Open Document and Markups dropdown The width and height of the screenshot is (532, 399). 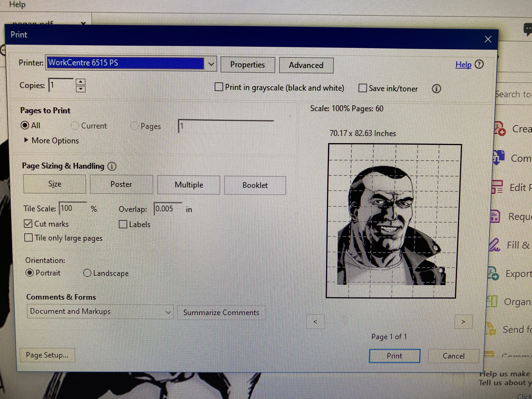[100, 312]
